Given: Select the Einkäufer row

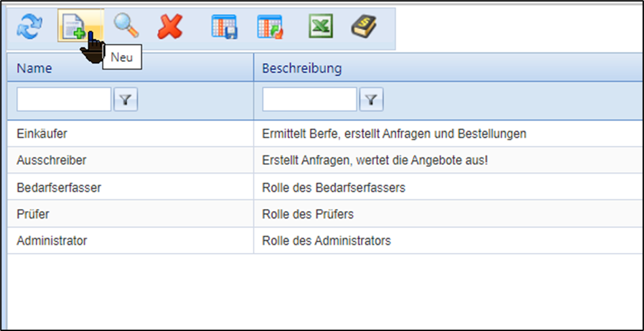Looking at the screenshot, I should pos(42,134).
